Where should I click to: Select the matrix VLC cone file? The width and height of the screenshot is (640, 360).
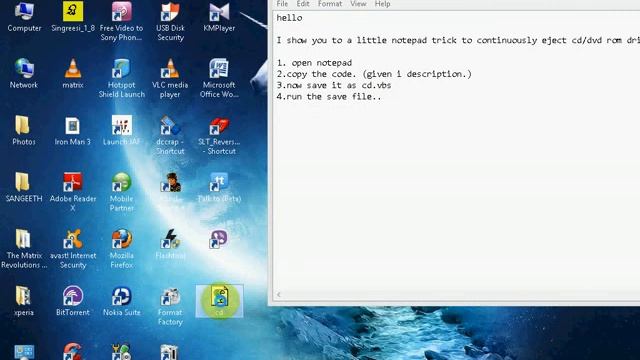73,74
